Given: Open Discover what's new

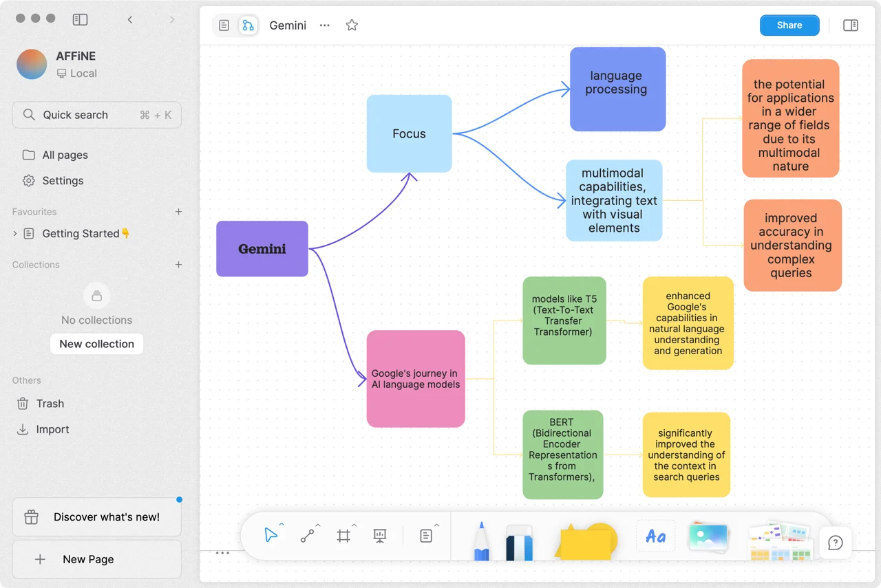Looking at the screenshot, I should point(97,517).
